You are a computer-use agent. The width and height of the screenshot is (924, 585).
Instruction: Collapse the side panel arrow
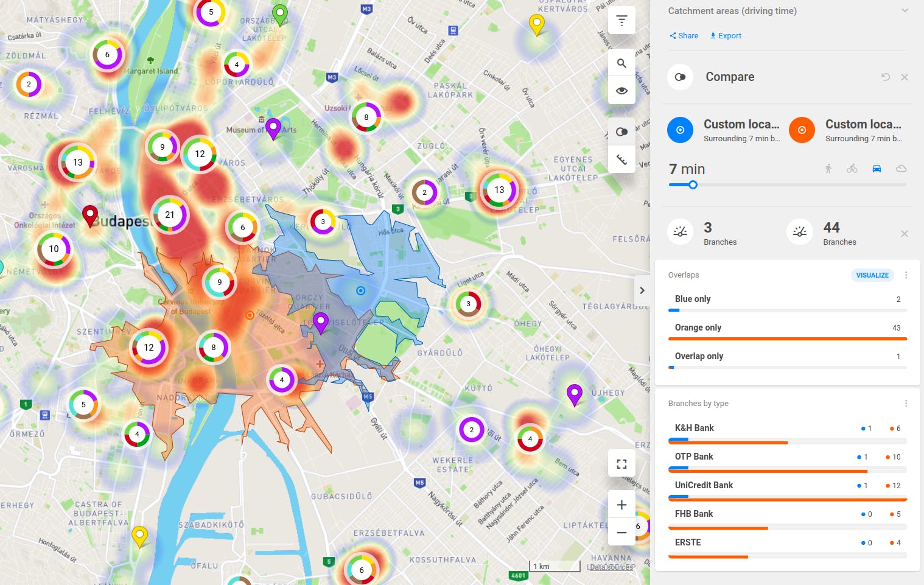[x=642, y=290]
